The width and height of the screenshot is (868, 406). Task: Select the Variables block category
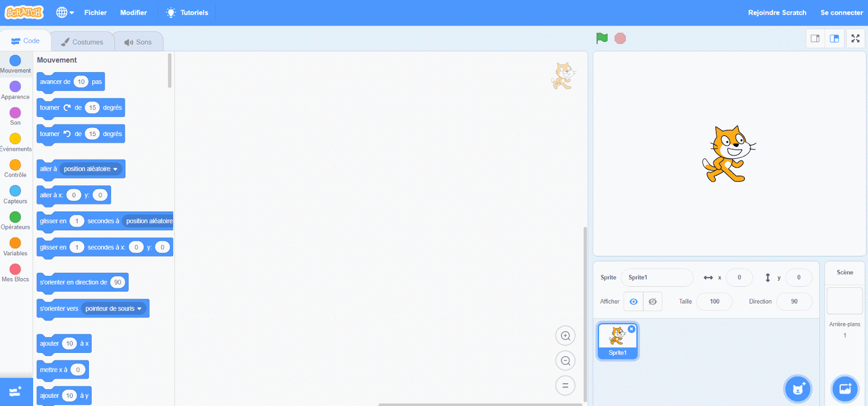pyautogui.click(x=15, y=247)
